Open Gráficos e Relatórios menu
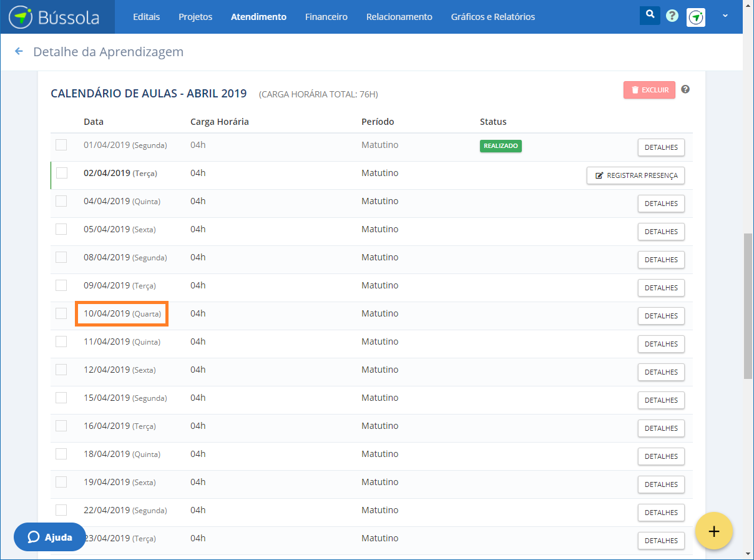 (x=492, y=17)
